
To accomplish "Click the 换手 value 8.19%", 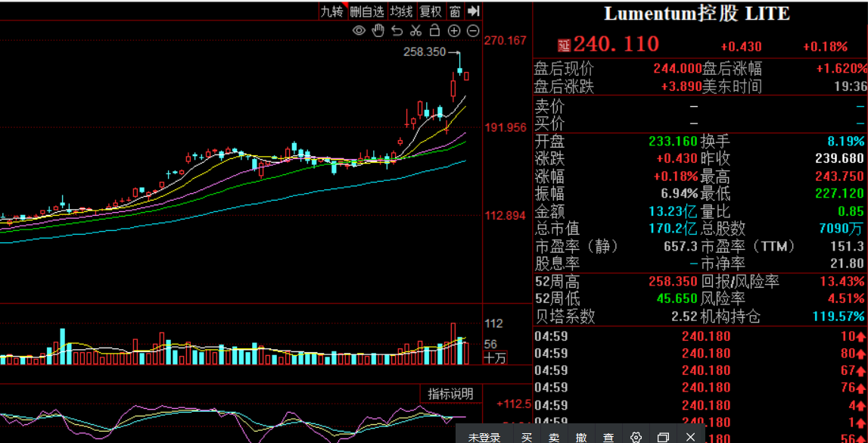I will (x=845, y=141).
